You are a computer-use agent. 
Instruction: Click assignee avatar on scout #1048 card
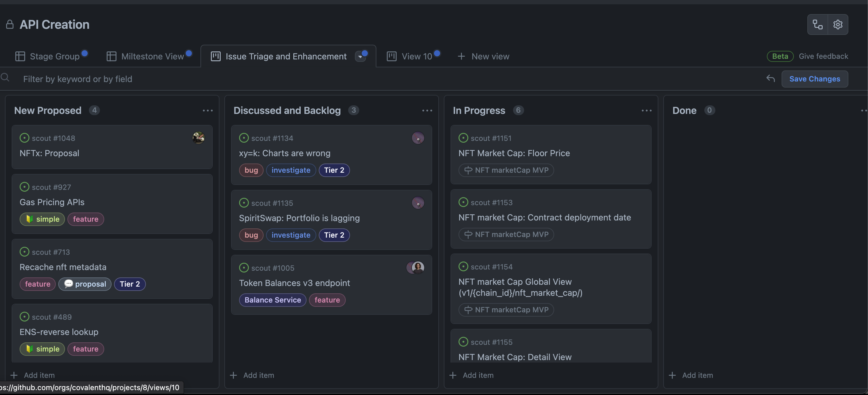pyautogui.click(x=199, y=138)
